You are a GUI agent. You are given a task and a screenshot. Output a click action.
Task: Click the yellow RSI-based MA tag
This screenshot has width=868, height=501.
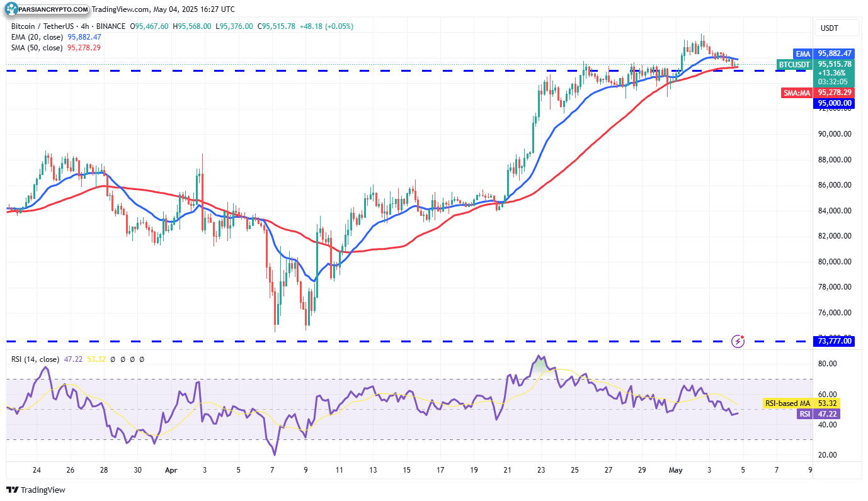(x=790, y=403)
